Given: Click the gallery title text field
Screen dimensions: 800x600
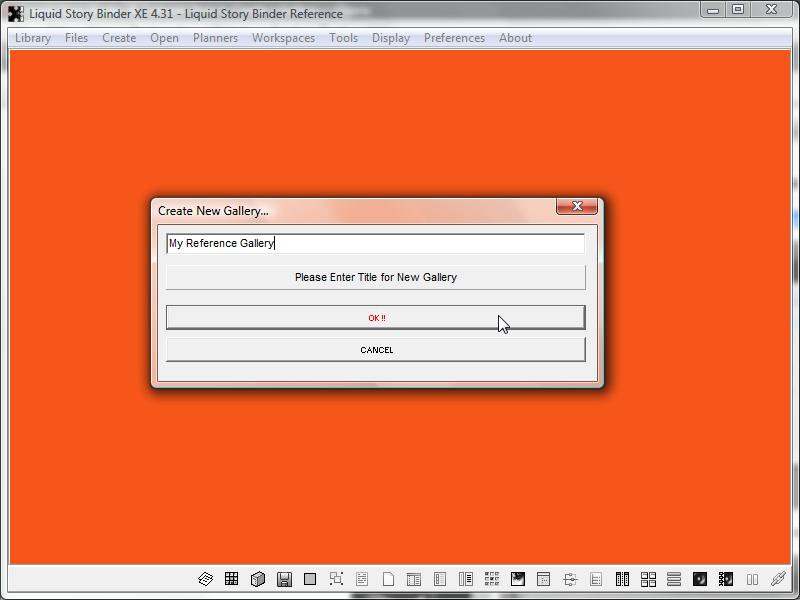Looking at the screenshot, I should 376,243.
